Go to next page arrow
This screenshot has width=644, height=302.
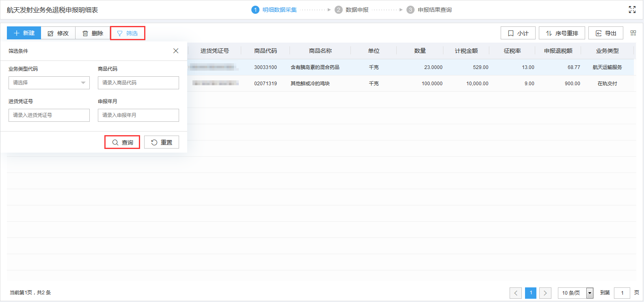tap(545, 293)
